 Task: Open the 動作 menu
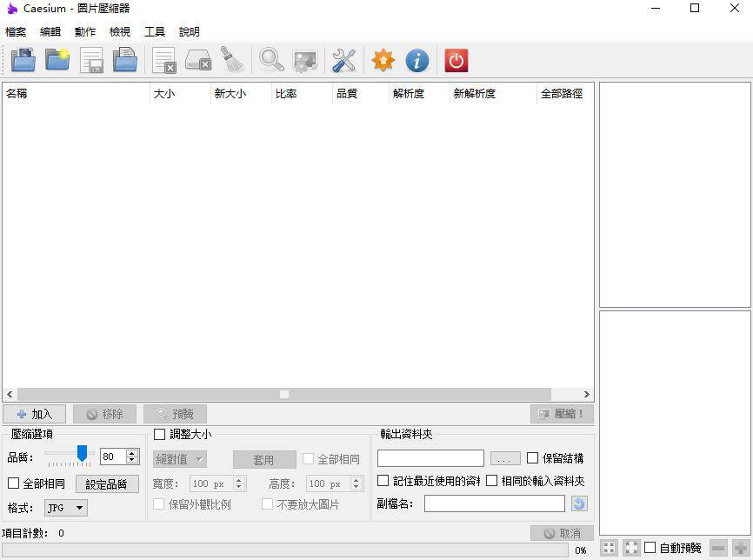pos(85,31)
